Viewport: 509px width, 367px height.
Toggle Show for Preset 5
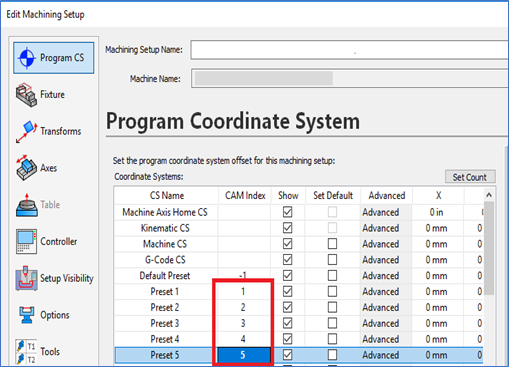(x=287, y=355)
